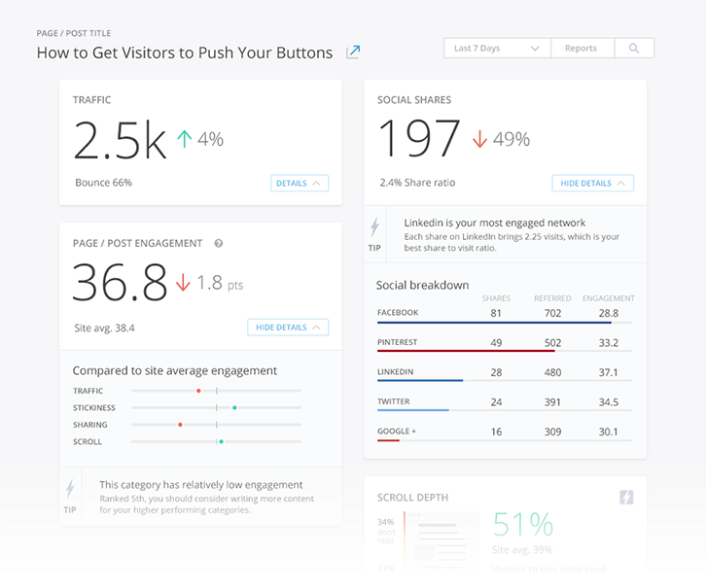Click the Pinterest shares value 49
706x588 pixels.
[496, 343]
